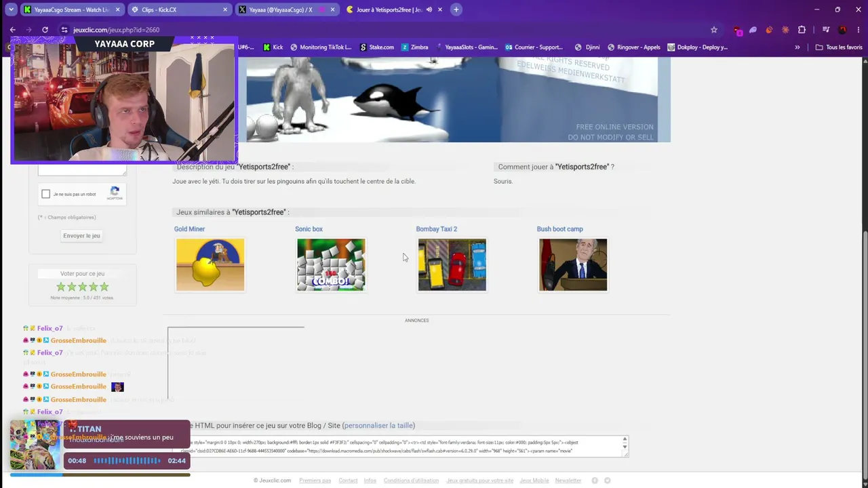The image size is (868, 488).
Task: Close the Jouer à Yetisports2free tab
Action: [x=439, y=9]
